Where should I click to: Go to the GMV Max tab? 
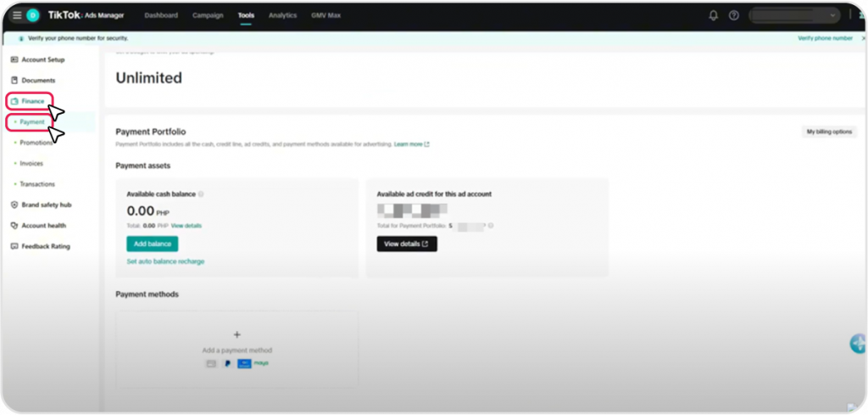(x=326, y=15)
